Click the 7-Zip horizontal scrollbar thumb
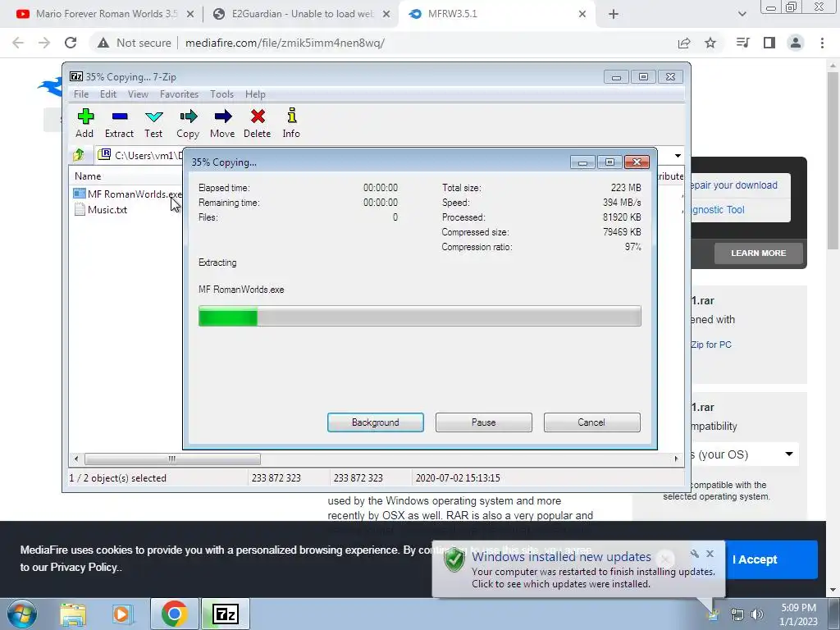Image resolution: width=840 pixels, height=630 pixels. click(x=172, y=459)
